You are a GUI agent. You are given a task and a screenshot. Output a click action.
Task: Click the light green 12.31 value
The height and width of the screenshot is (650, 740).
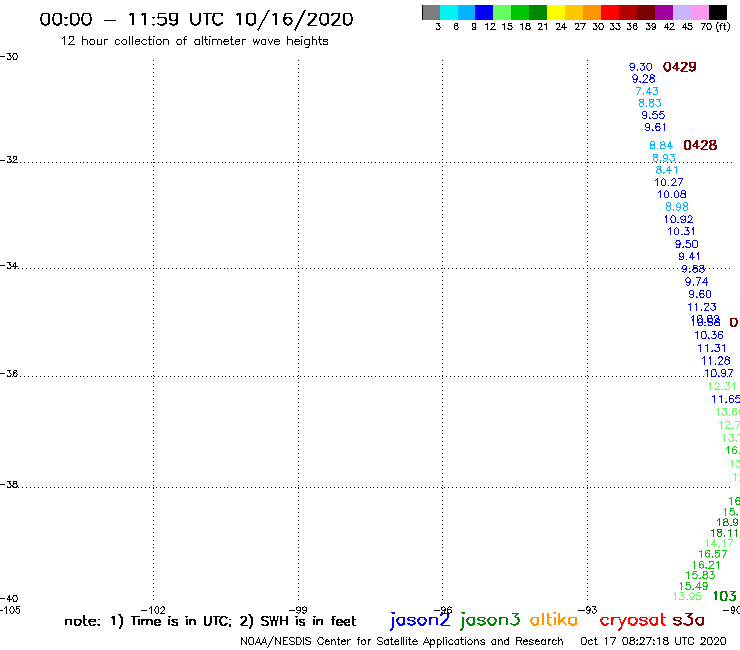click(722, 387)
